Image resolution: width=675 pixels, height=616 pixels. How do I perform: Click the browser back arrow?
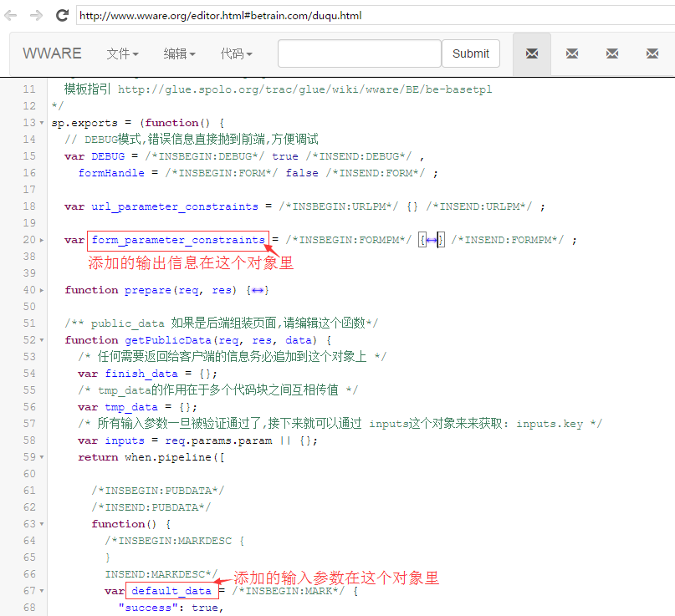point(11,15)
